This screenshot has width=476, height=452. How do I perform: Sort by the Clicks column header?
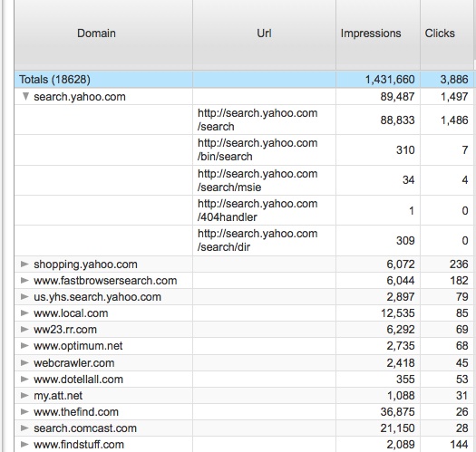pos(447,34)
